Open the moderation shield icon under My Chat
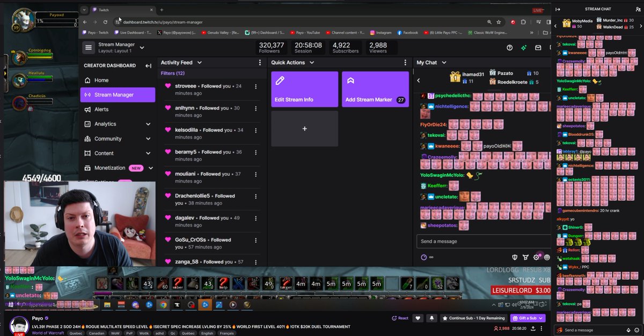This screenshot has height=336, width=644. coord(514,257)
